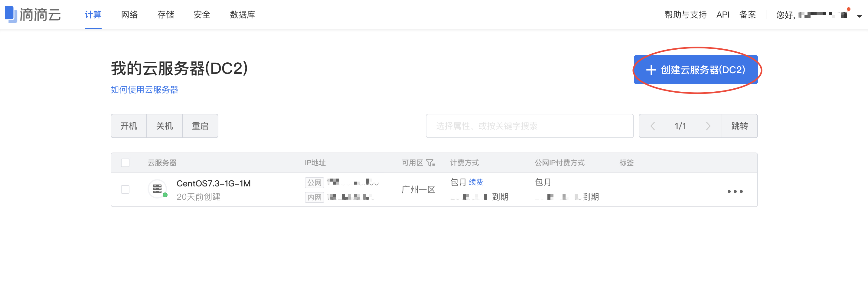The height and width of the screenshot is (299, 868).
Task: Switch to the 网络 tab
Action: coord(129,15)
